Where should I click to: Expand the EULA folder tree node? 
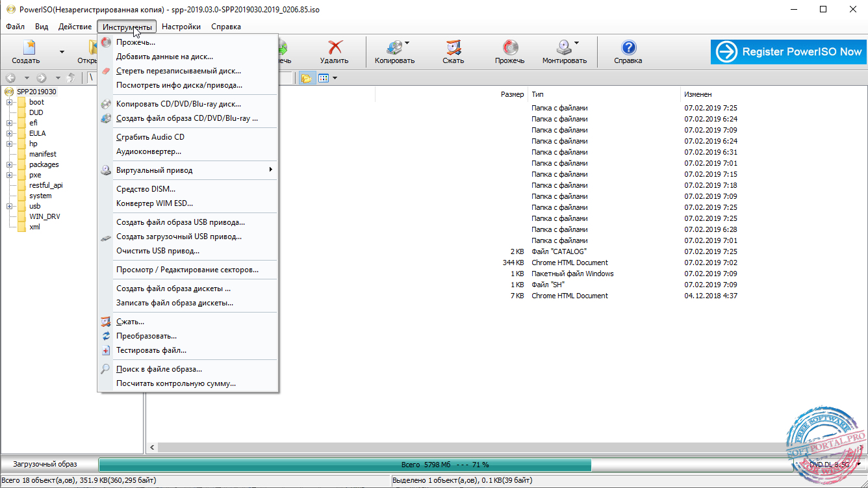point(10,133)
